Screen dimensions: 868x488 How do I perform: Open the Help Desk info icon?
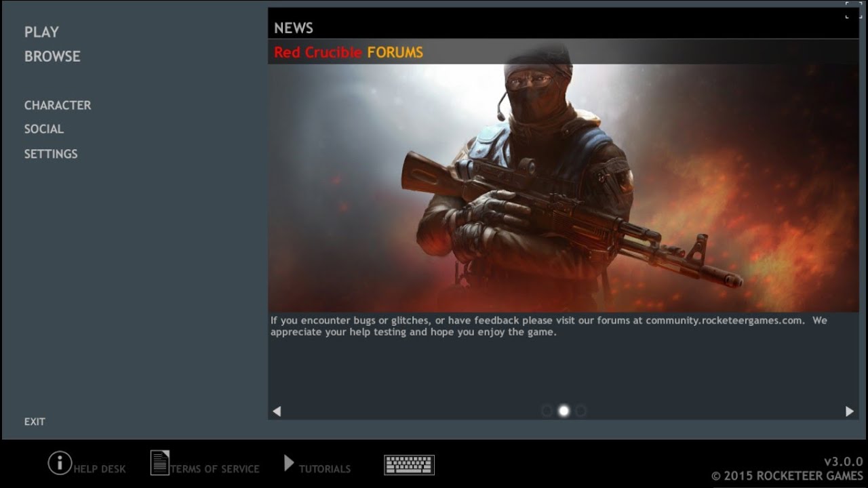(60, 463)
